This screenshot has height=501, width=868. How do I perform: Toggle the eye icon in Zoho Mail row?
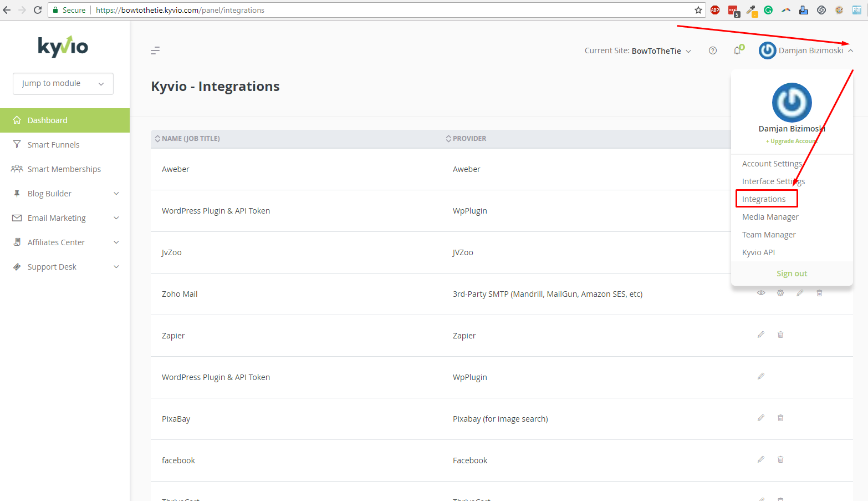[761, 293]
